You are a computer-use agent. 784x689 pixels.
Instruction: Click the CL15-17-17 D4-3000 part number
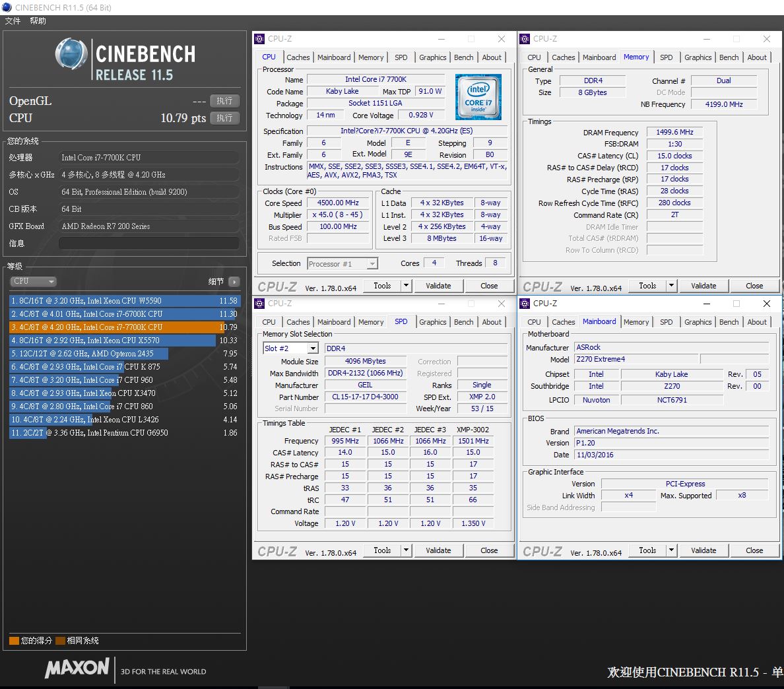tap(365, 397)
